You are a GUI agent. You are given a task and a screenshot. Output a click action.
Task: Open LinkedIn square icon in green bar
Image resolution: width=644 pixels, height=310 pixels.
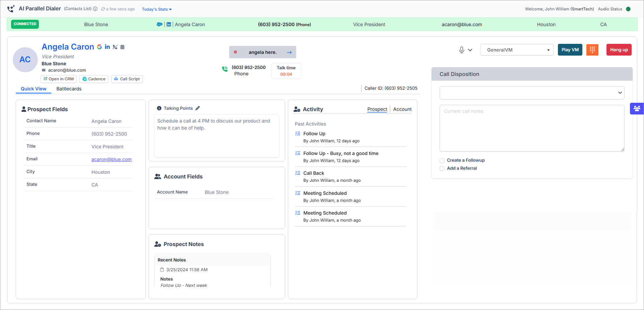(x=169, y=24)
